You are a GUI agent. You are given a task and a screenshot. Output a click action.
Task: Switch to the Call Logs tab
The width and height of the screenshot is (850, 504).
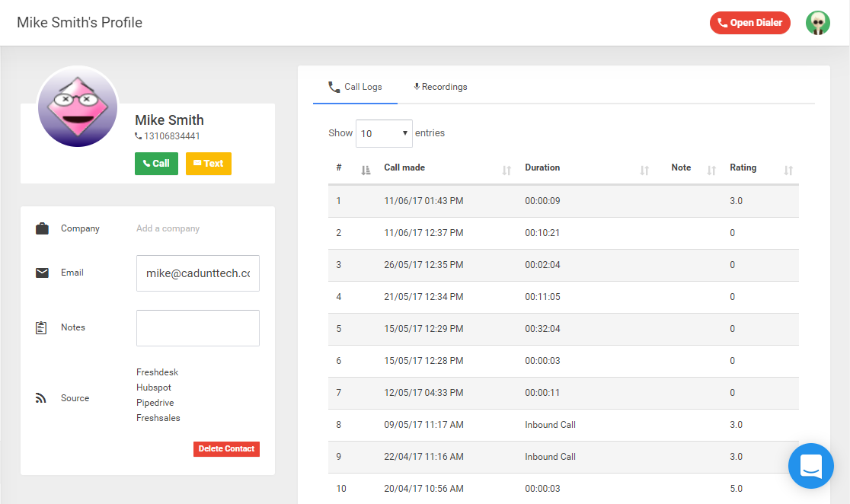coord(355,87)
